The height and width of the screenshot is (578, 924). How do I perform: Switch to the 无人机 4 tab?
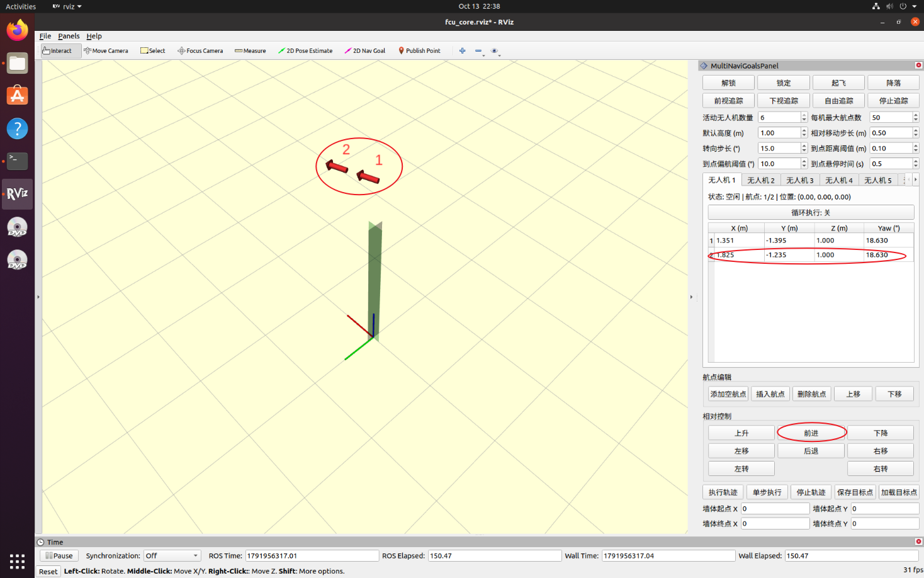point(838,180)
